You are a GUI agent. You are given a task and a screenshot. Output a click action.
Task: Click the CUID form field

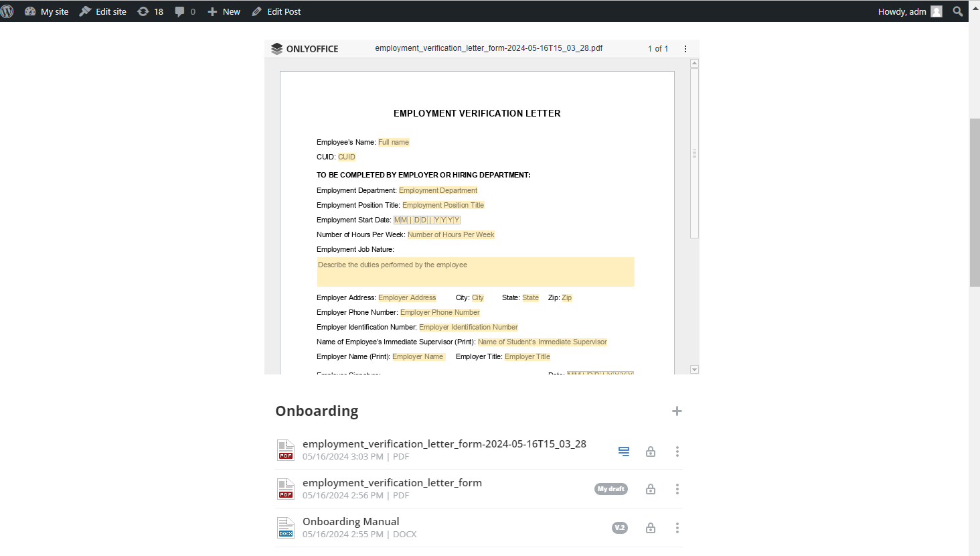point(347,157)
